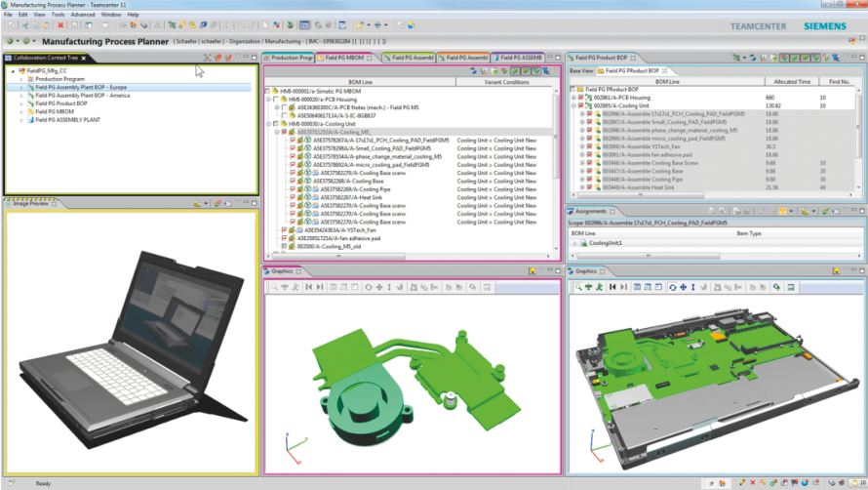This screenshot has height=490, width=868.
Task: Switch to the Field PG ASSEMB tab
Action: point(518,58)
